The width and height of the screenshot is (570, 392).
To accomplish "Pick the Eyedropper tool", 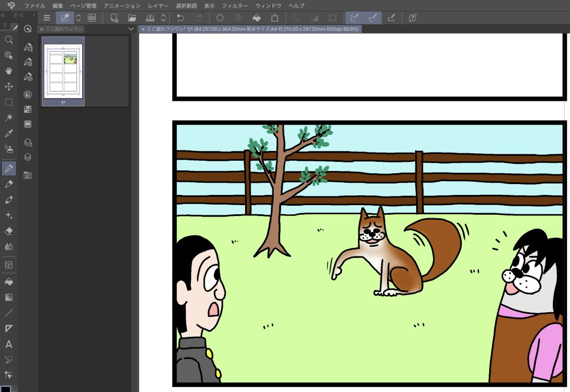I will 9,134.
